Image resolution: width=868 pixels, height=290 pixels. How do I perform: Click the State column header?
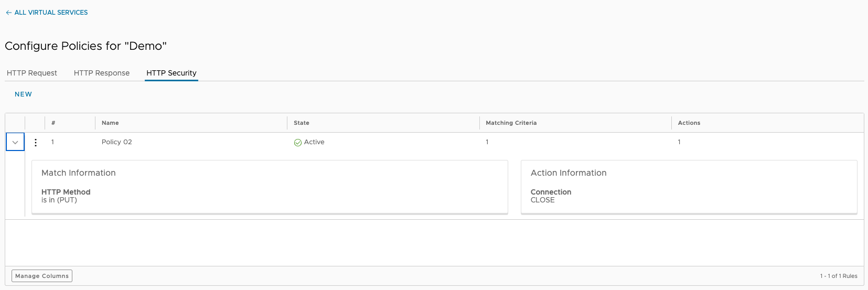coord(302,123)
